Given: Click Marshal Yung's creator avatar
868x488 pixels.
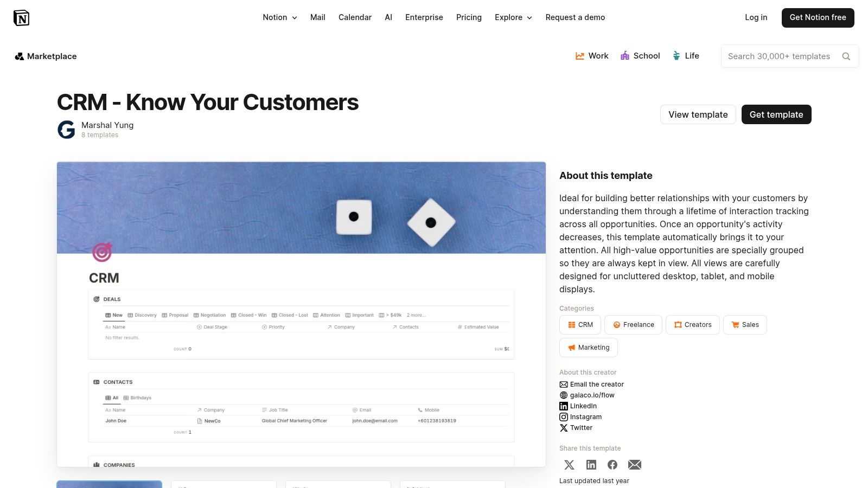Looking at the screenshot, I should tap(66, 130).
